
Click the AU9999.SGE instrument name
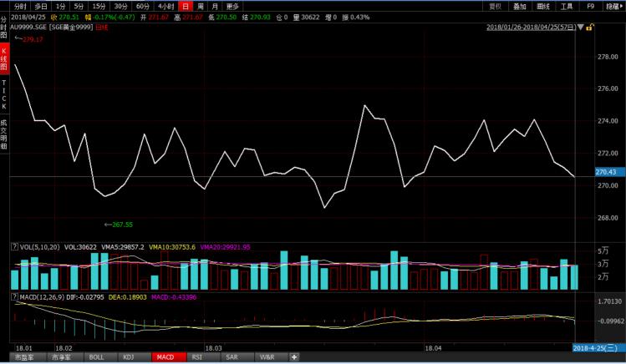click(28, 27)
